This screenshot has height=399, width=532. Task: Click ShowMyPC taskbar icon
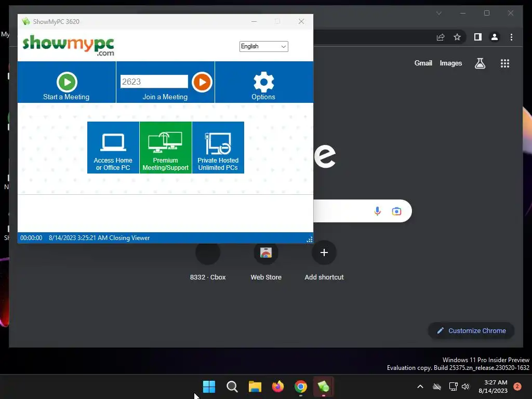(x=323, y=387)
